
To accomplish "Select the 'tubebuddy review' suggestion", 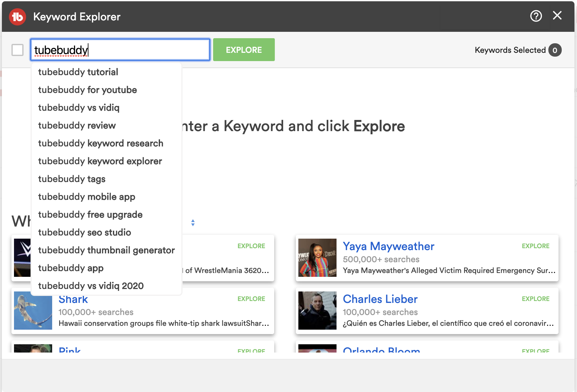I will (x=107, y=125).
